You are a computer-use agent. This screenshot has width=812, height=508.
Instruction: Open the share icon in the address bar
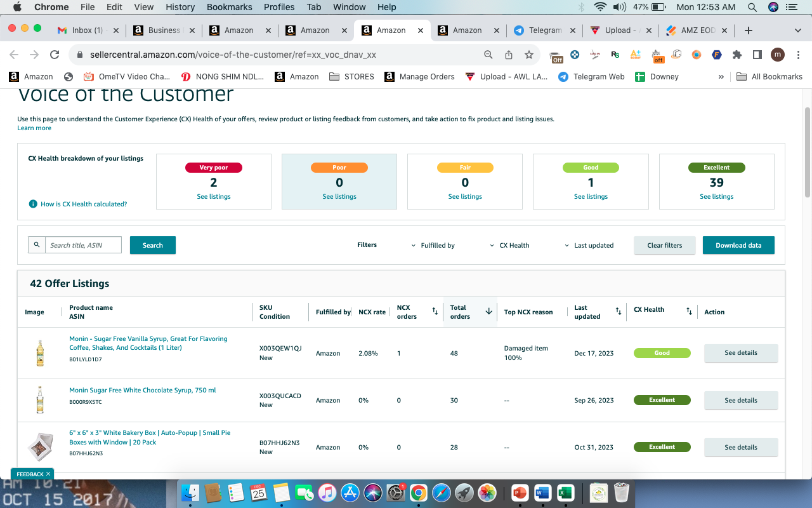[509, 55]
